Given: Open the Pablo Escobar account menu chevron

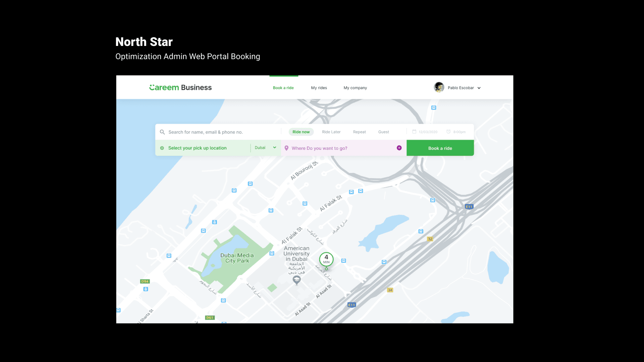Looking at the screenshot, I should click(479, 88).
